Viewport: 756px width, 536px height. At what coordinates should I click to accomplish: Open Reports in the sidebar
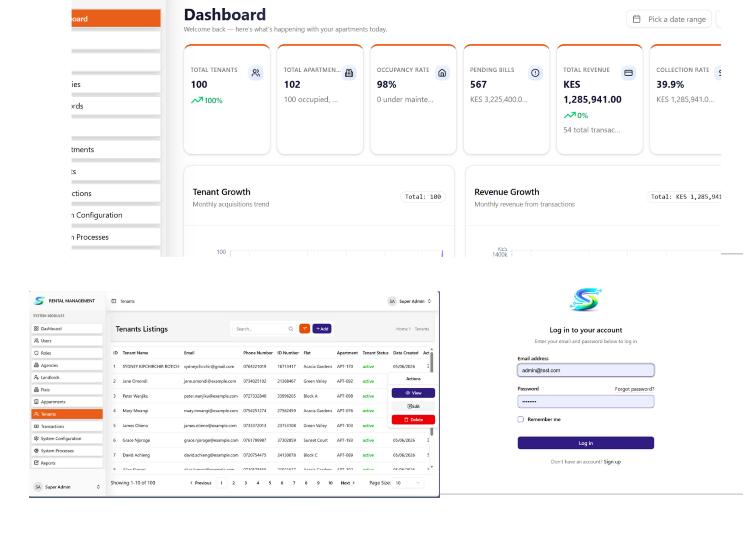[67, 463]
